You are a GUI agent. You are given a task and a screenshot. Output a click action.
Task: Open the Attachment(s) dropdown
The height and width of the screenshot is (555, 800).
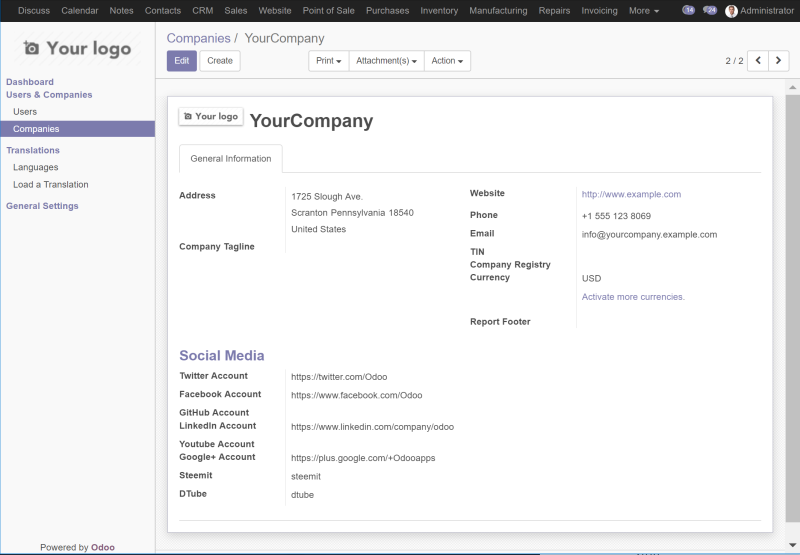tap(386, 61)
